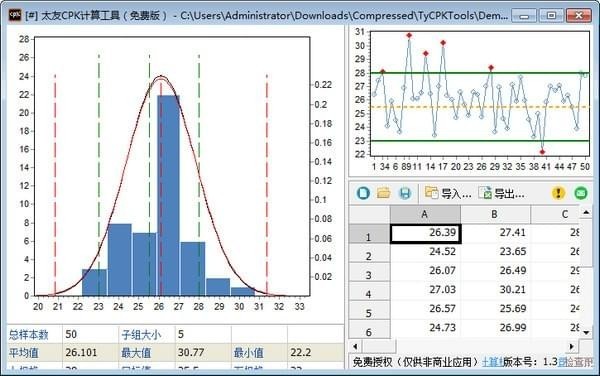The image size is (600, 376).
Task: Maximize the CPK tool window
Action: click(x=551, y=15)
